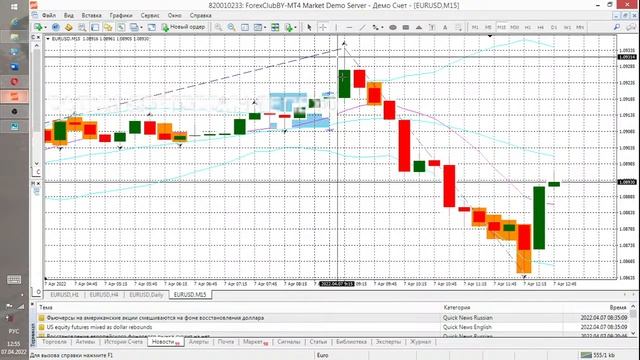This screenshot has width=640, height=360.
Task: Open the Окно menu
Action: tap(174, 16)
